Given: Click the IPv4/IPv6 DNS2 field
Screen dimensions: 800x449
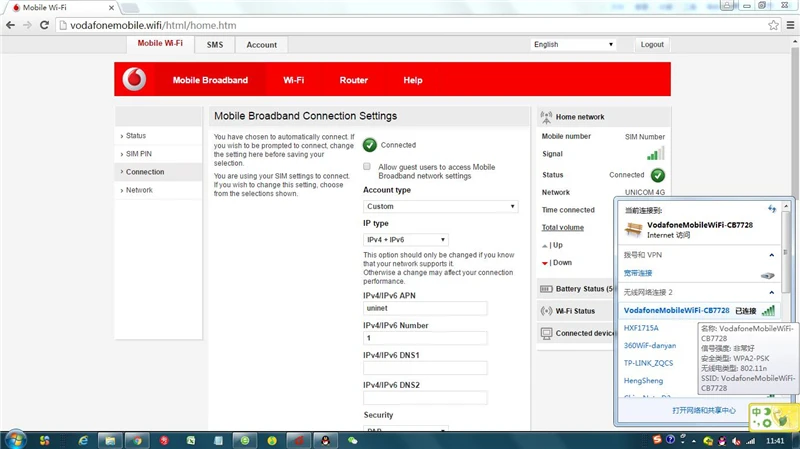Looking at the screenshot, I should (425, 397).
